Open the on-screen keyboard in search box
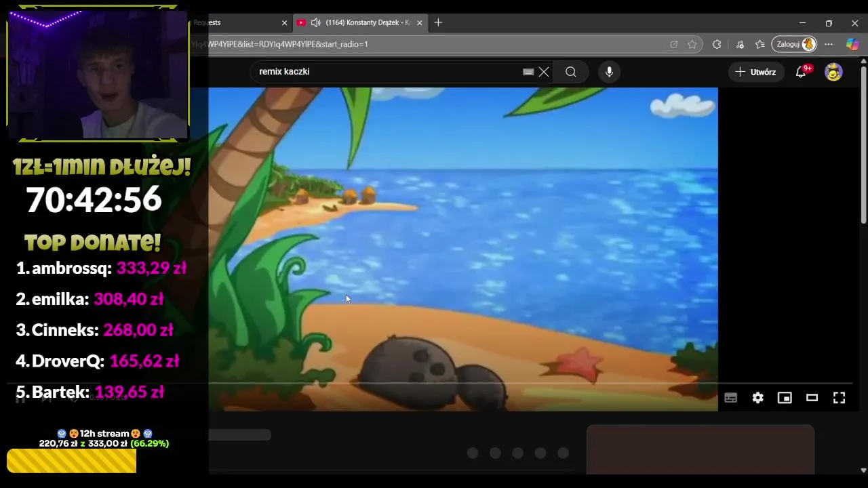 (x=528, y=72)
